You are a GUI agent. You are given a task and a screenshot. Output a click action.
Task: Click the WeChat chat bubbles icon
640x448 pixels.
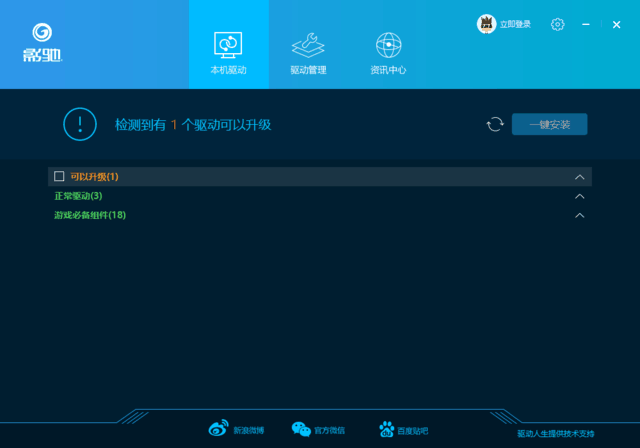click(301, 429)
